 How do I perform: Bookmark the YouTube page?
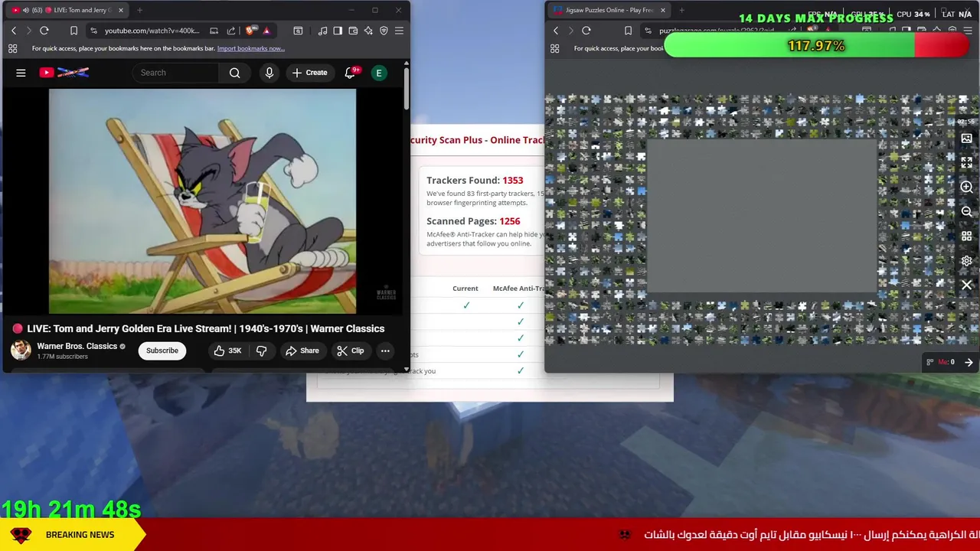tap(73, 31)
